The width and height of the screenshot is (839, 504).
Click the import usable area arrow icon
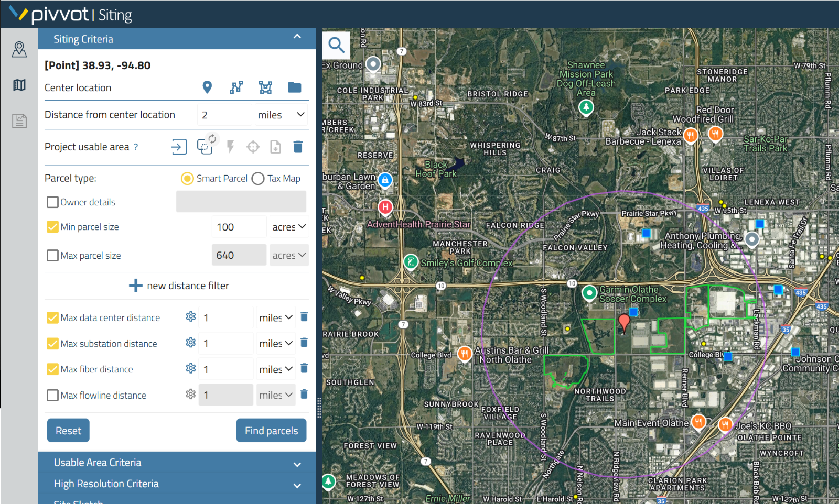pyautogui.click(x=179, y=147)
